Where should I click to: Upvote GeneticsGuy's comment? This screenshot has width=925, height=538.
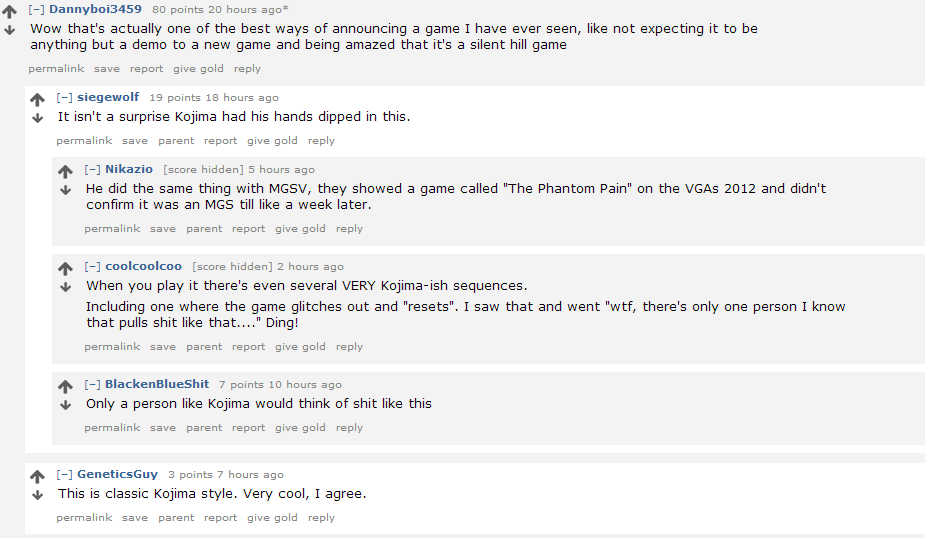click(x=38, y=476)
